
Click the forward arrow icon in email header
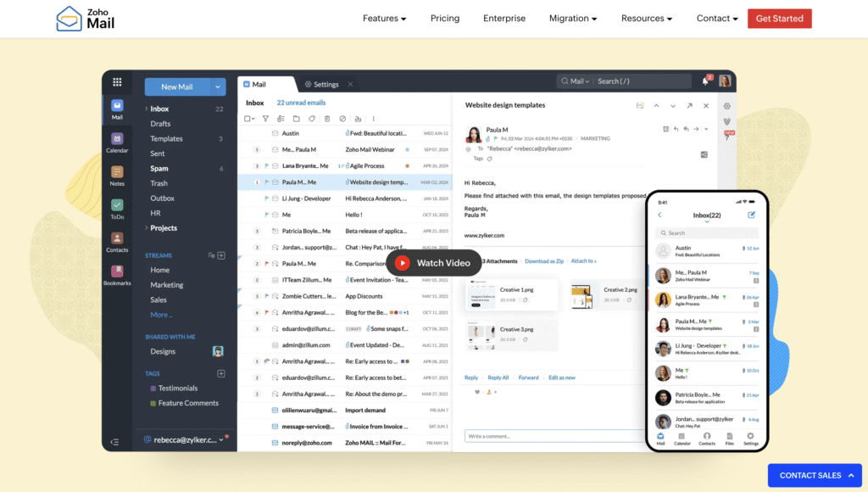click(x=696, y=129)
